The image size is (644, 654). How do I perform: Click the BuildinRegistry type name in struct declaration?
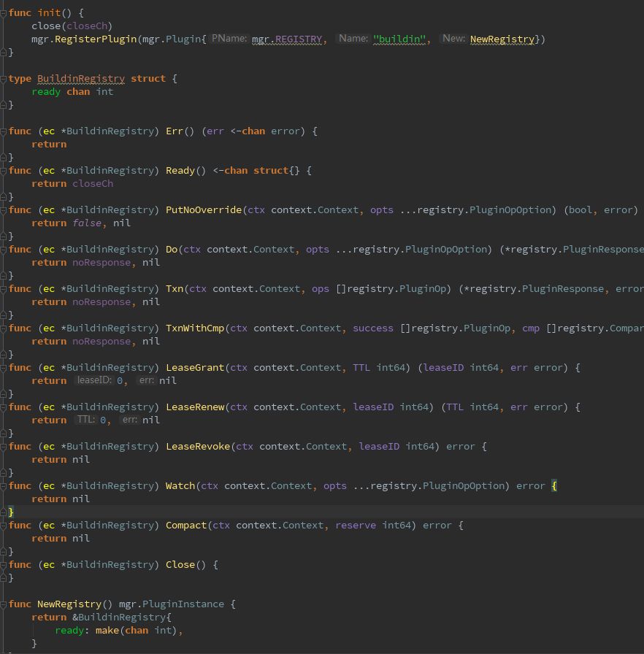[81, 79]
